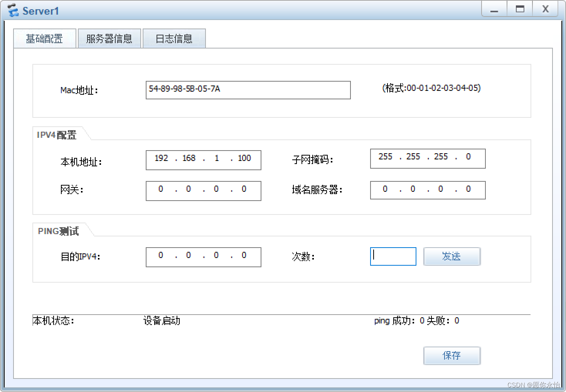
Task: Click the Mac地址 input field
Action: 248,90
